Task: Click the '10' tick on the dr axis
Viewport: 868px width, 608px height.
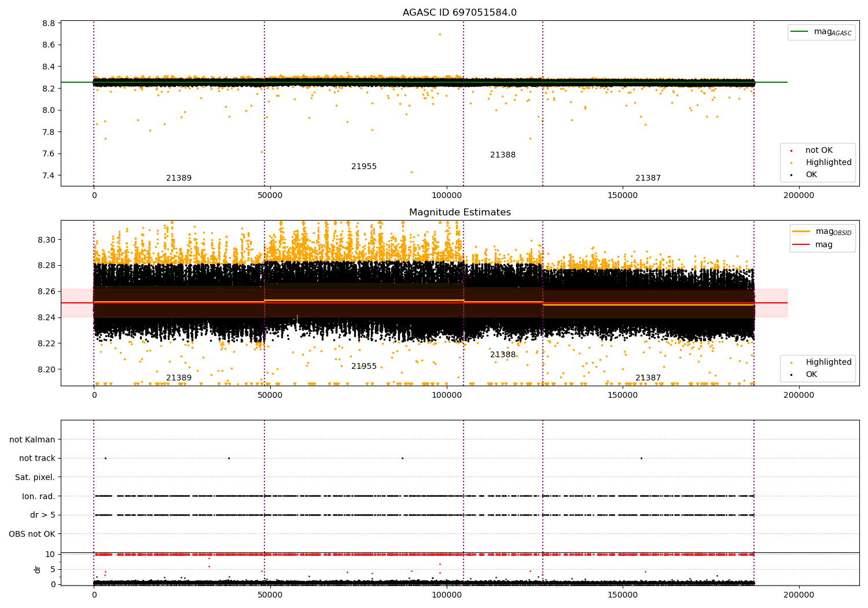Action: click(50, 554)
